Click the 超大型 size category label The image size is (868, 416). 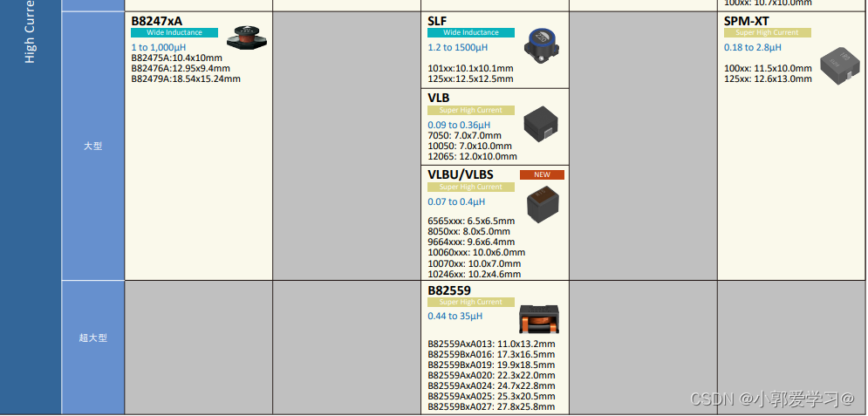point(93,338)
